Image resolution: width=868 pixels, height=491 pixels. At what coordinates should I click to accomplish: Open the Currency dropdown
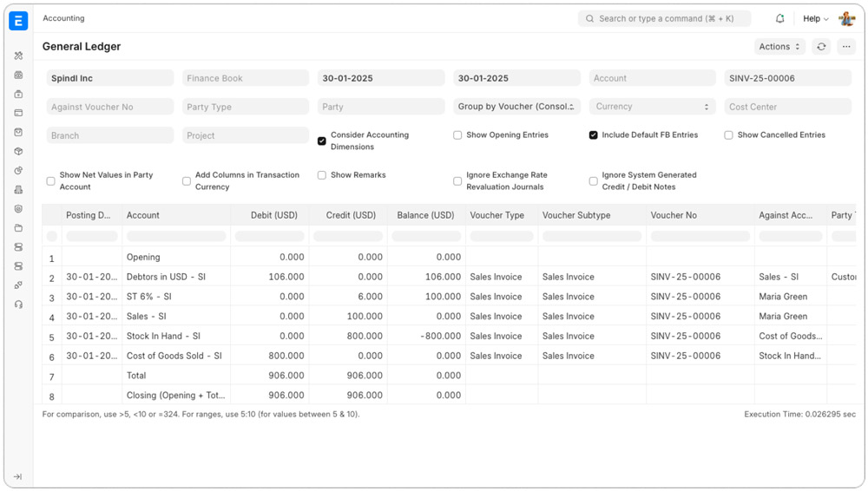point(652,107)
